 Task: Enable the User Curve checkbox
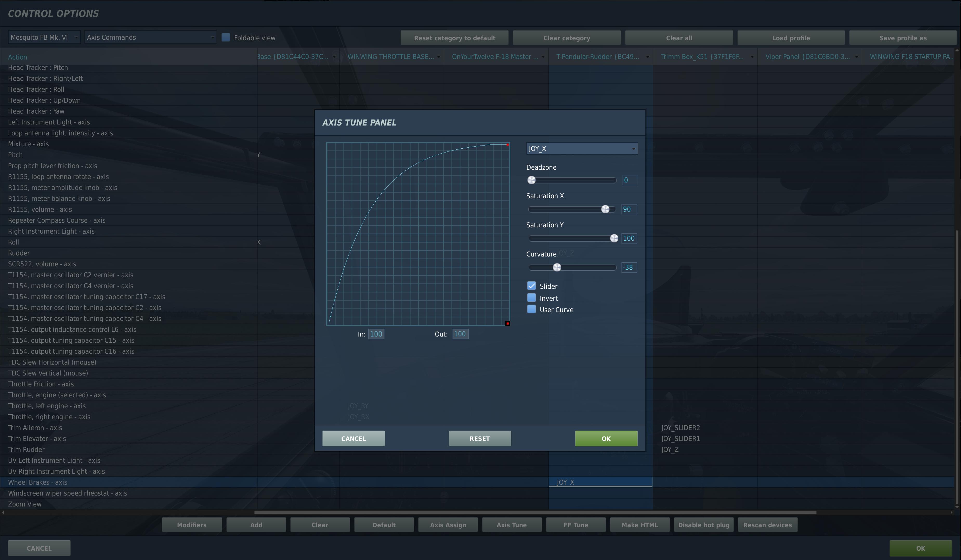pos(531,309)
